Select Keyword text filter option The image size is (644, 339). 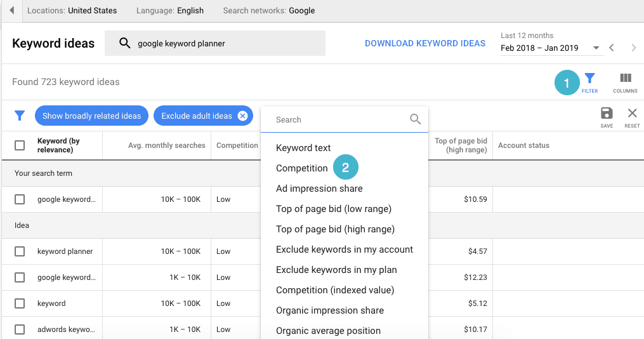click(303, 148)
